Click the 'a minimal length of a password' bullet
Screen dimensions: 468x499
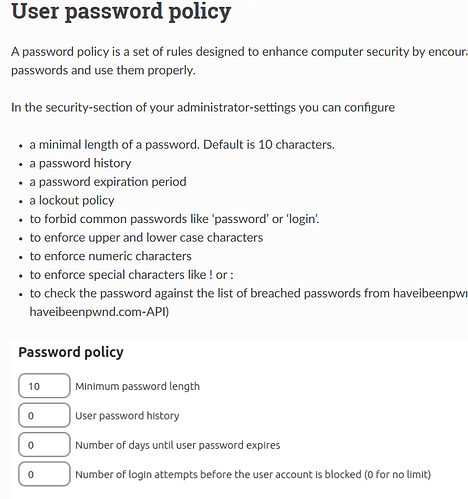tap(182, 145)
